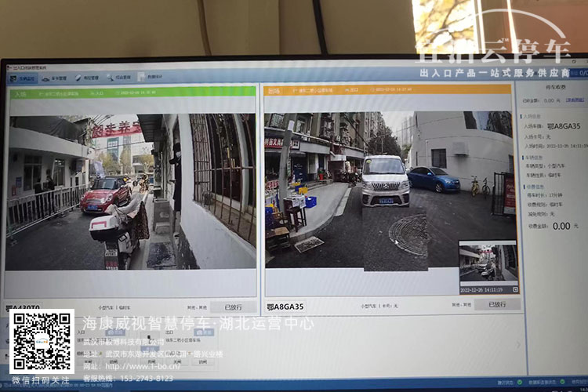Select plate 鄂A8GA35 below the exit camera
This screenshot has height=392, width=588.
(285, 307)
